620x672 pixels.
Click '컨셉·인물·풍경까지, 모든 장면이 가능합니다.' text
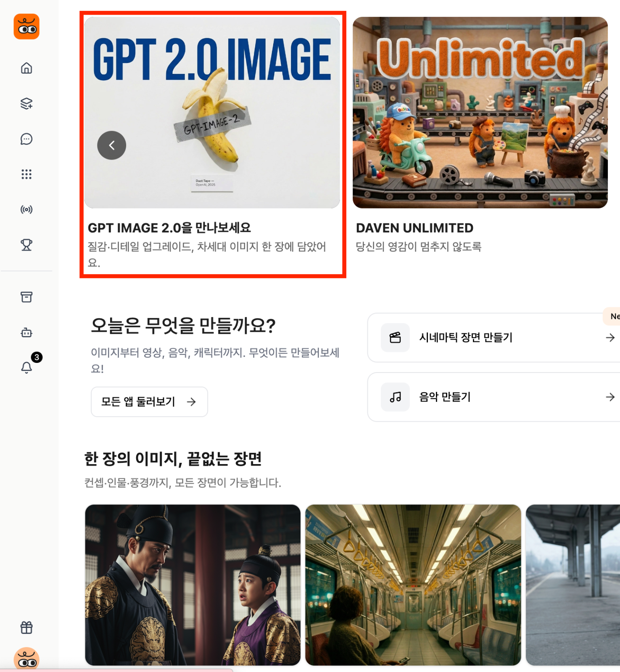(183, 483)
